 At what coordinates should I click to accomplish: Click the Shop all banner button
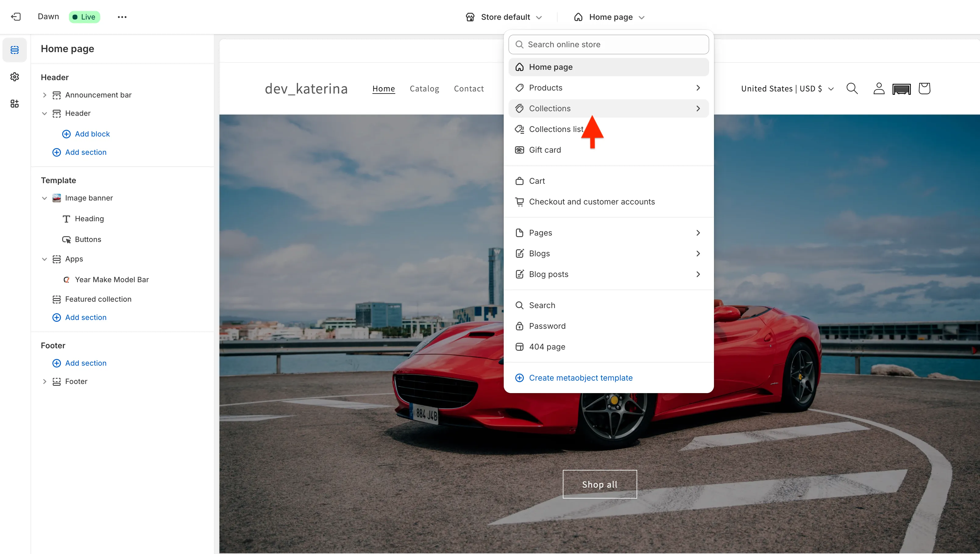pos(600,484)
